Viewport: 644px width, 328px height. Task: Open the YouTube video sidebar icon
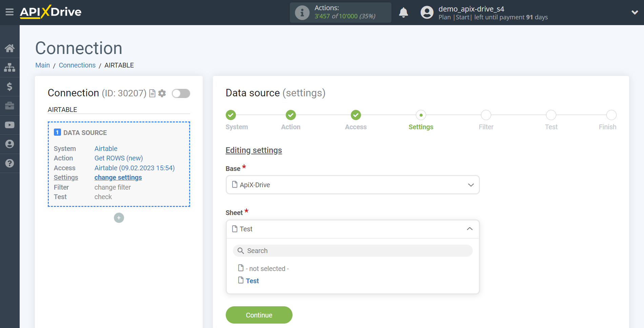pos(9,125)
